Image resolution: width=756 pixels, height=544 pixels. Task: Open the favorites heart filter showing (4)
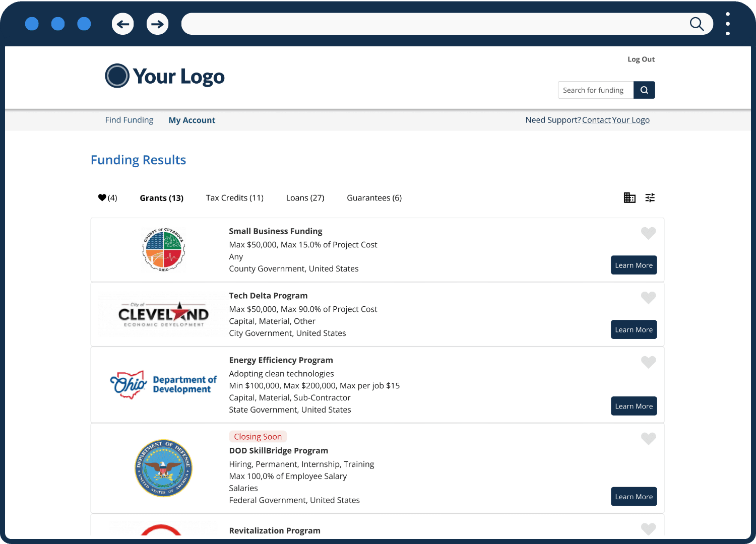pos(107,197)
